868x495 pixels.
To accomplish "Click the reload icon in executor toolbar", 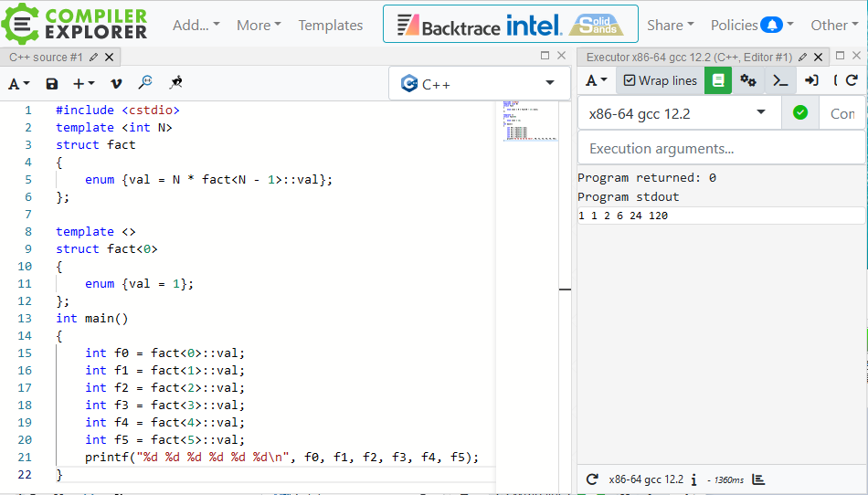I will point(852,80).
